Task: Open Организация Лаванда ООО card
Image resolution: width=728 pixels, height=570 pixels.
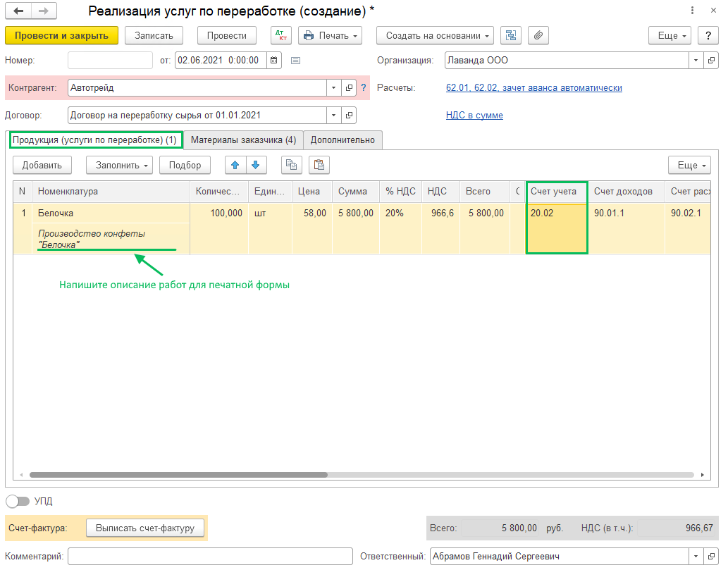Action: click(711, 61)
